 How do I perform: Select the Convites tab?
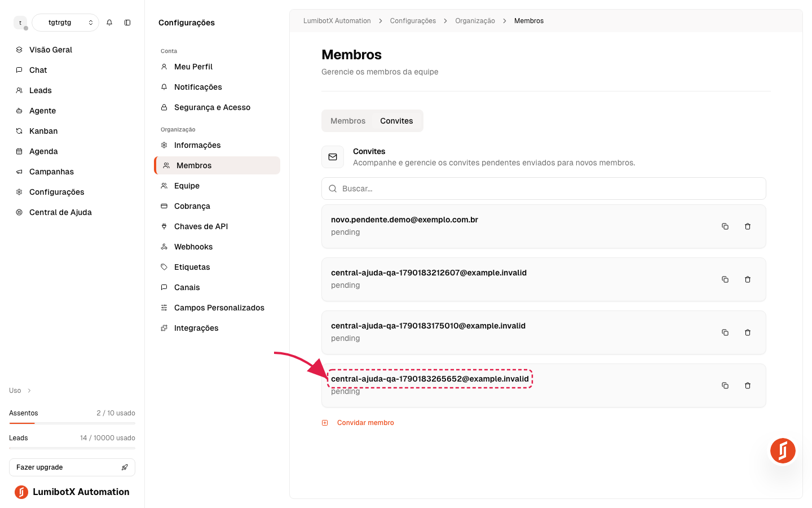click(x=396, y=121)
